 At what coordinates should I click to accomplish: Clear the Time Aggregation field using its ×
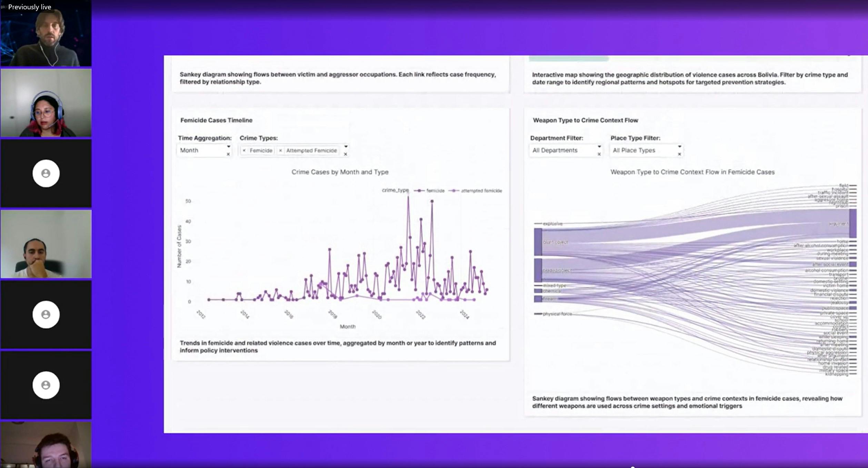[x=229, y=154]
